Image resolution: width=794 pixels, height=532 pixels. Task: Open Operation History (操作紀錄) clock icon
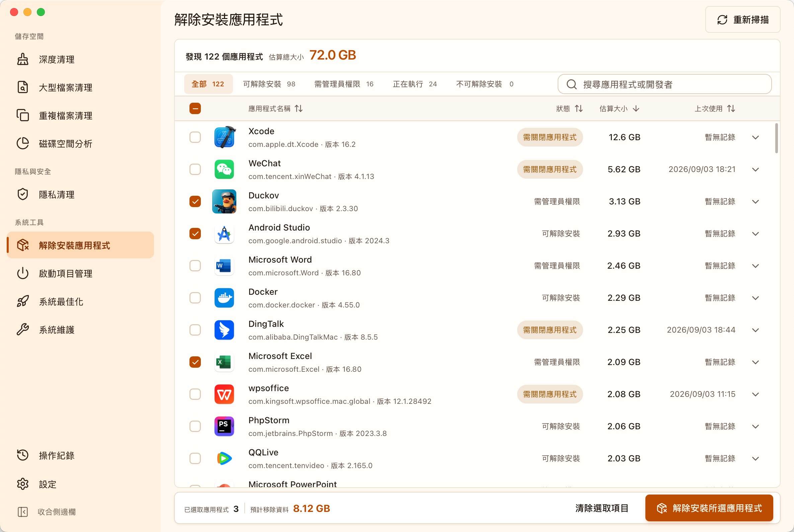pyautogui.click(x=23, y=455)
